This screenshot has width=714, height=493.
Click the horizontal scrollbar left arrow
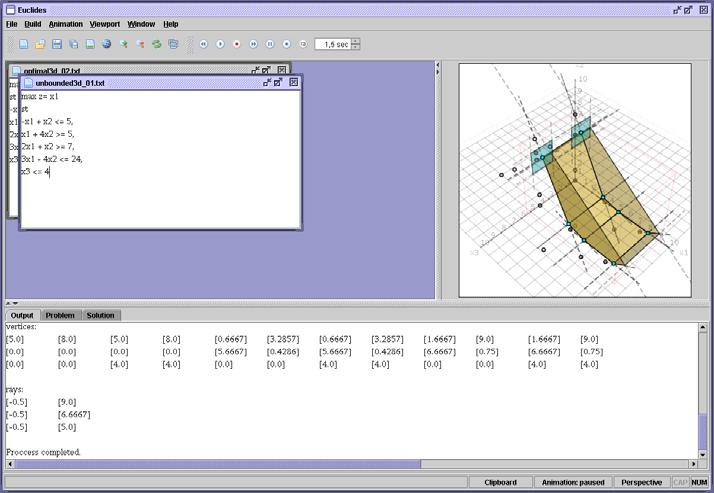pyautogui.click(x=10, y=464)
